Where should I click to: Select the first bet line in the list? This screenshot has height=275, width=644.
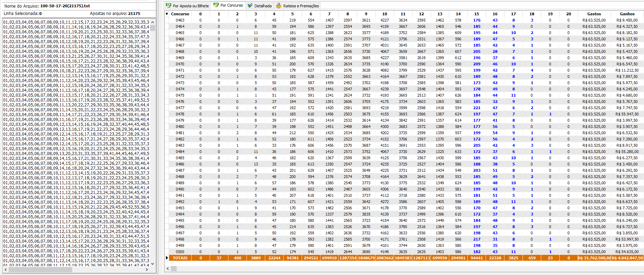tap(76, 22)
